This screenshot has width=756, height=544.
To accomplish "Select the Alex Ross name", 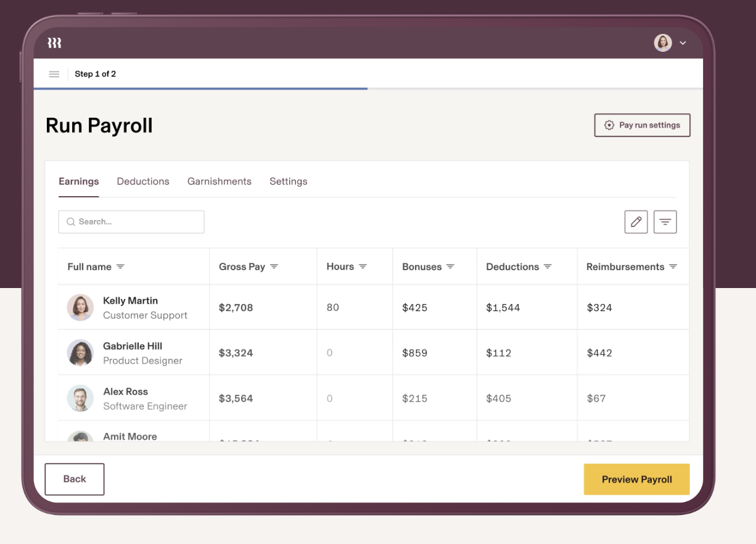I will pos(126,392).
